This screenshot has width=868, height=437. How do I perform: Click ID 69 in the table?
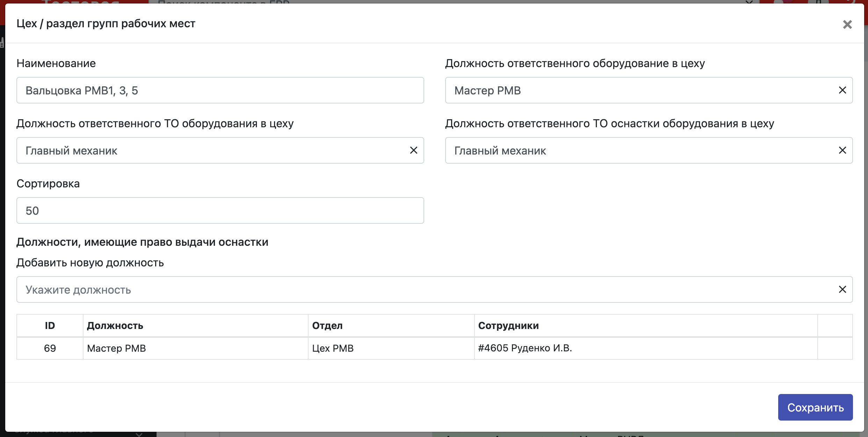[50, 348]
